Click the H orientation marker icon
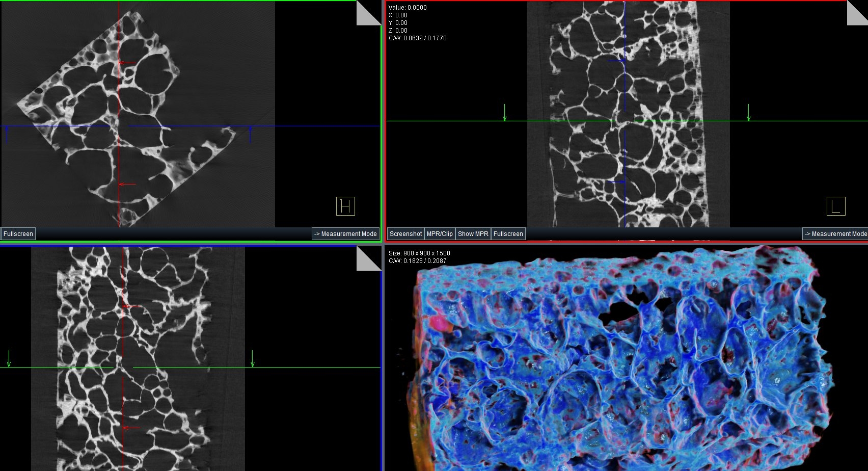 pyautogui.click(x=345, y=206)
